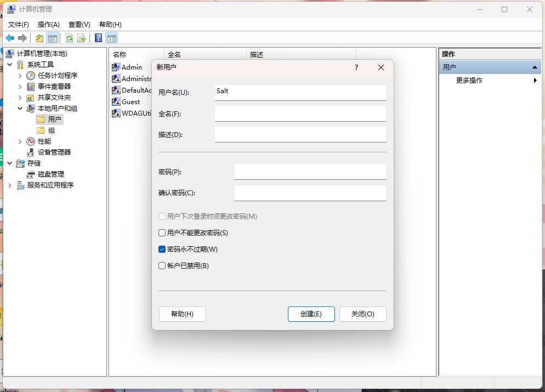Click the back arrow toolbar icon

tap(10, 38)
